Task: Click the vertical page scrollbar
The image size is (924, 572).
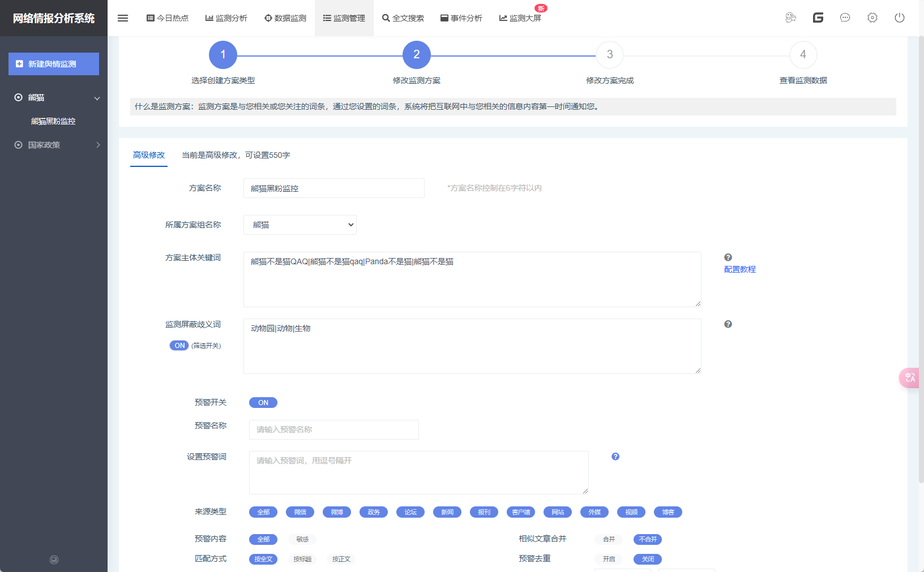Action: (921, 260)
